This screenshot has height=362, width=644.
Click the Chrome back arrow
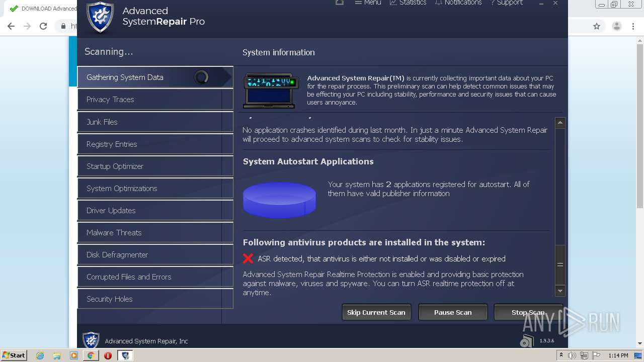point(11,26)
